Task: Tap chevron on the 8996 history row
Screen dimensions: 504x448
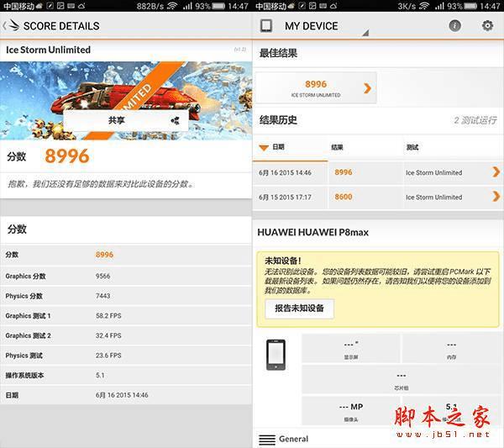Action: pyautogui.click(x=496, y=172)
